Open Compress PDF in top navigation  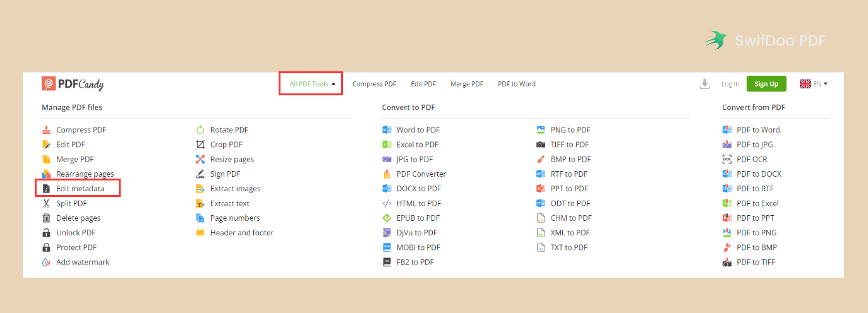(374, 84)
